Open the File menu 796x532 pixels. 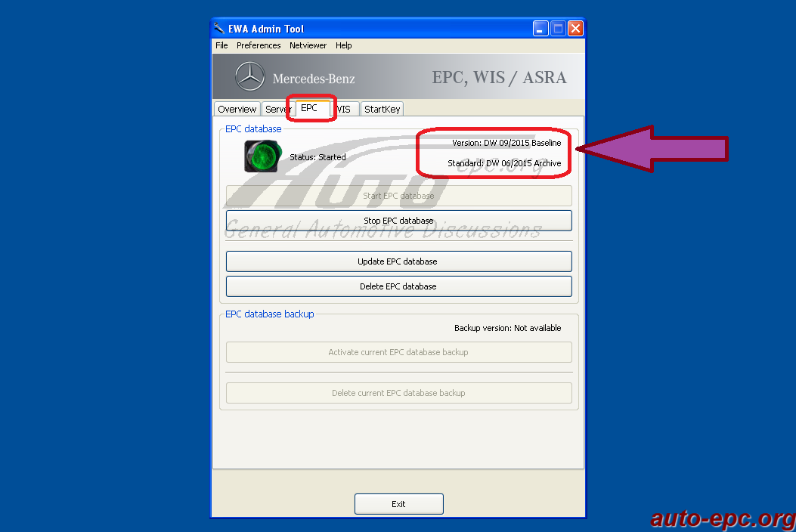point(221,45)
